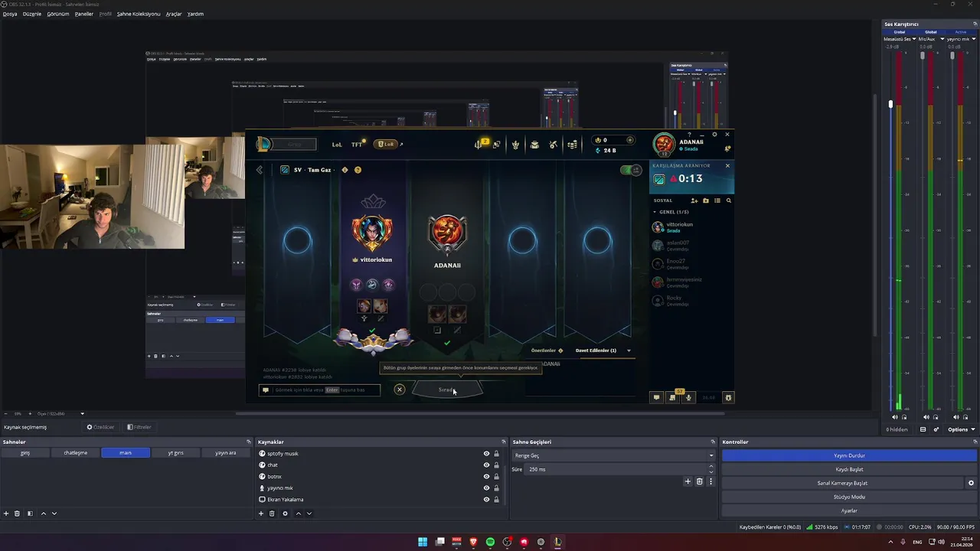Viewport: 980px width, 551px height.
Task: Open the Filtreler button above the scenes
Action: coord(139,427)
